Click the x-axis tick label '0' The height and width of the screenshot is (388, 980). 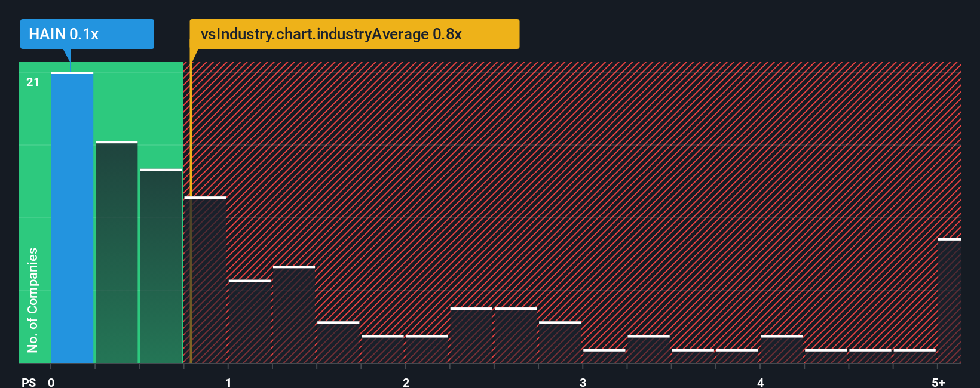pos(51,383)
